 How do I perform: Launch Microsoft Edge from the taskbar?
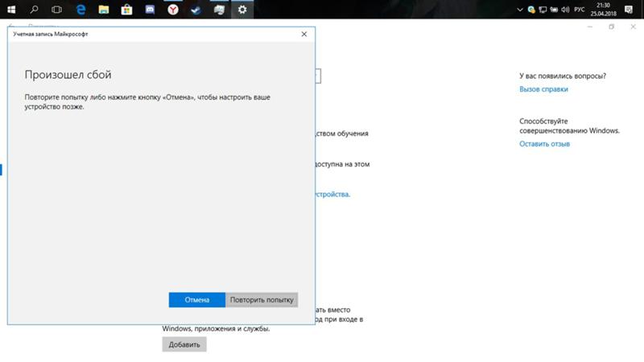pos(80,9)
